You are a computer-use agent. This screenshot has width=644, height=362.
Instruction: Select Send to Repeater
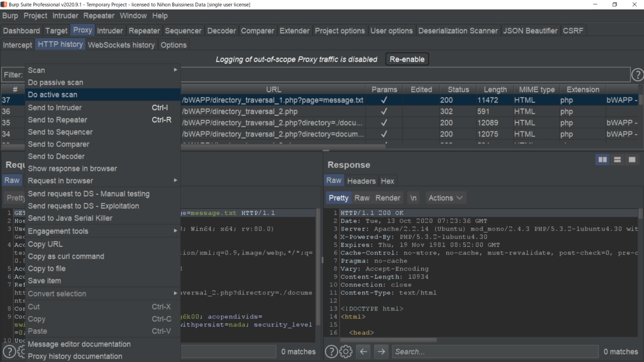(x=103, y=120)
